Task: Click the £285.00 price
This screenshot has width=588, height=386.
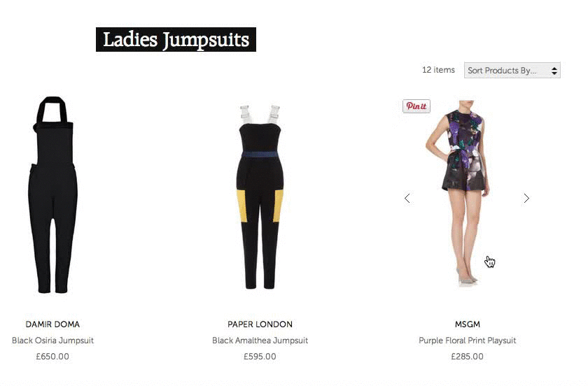Action: (x=468, y=357)
